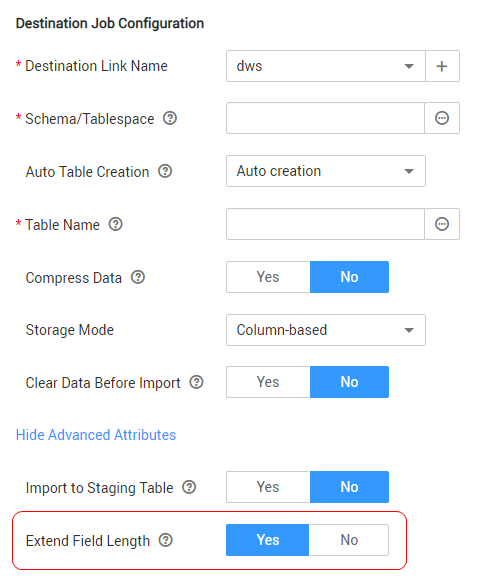Click the Table Name browse ellipsis icon

pos(442,224)
